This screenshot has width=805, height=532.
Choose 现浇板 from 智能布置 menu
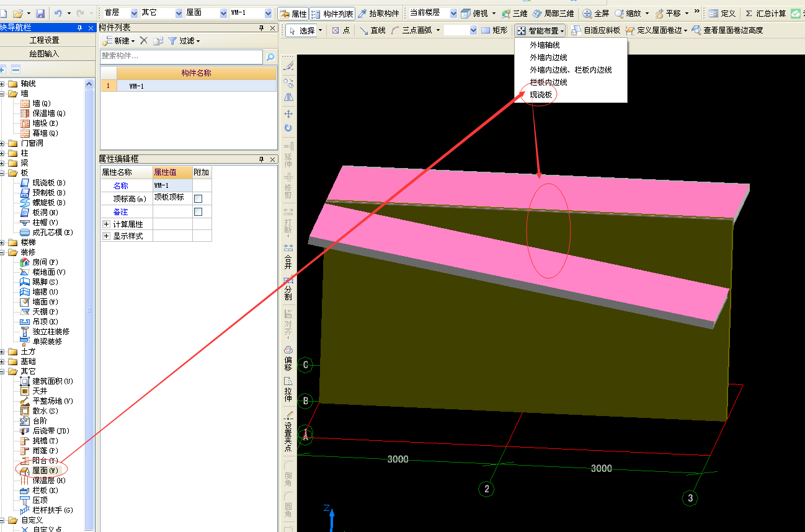(x=541, y=95)
